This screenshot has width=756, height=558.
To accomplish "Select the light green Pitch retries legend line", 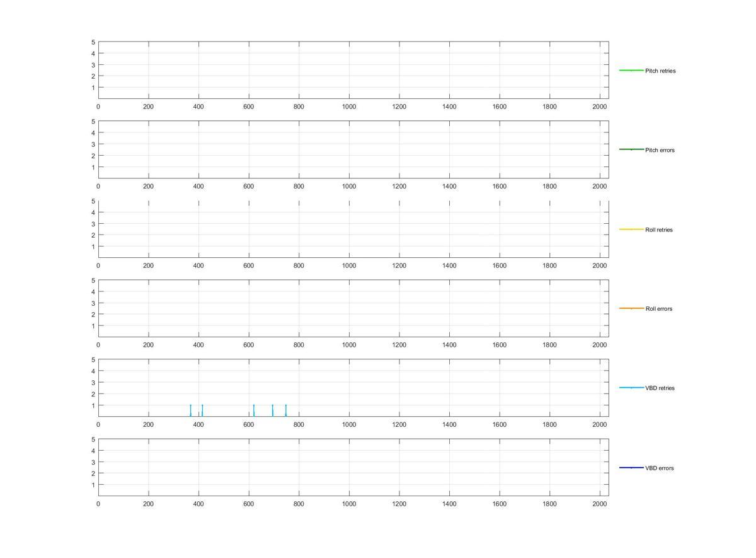I will tap(631, 70).
